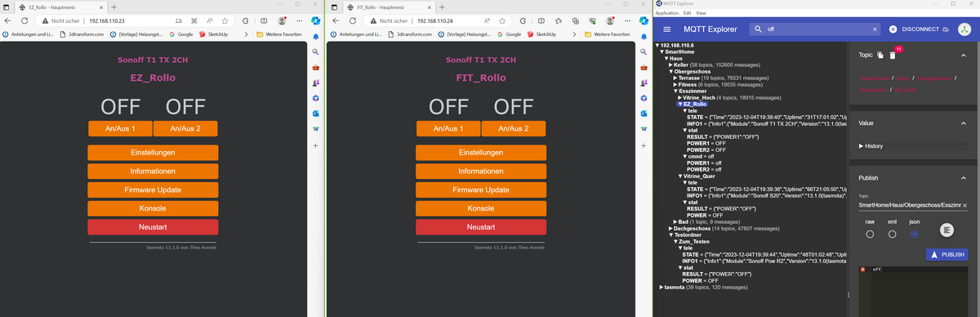Collapse the Publish panel

pos(963,177)
